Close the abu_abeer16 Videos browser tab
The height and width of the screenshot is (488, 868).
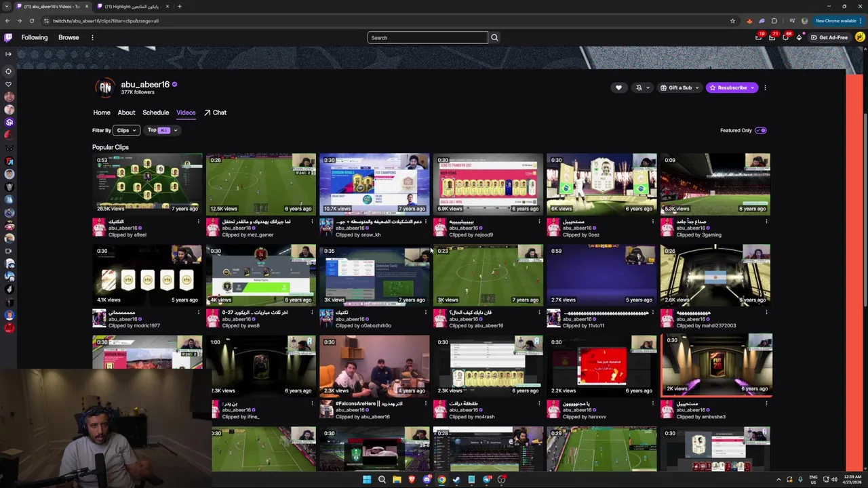pos(86,6)
